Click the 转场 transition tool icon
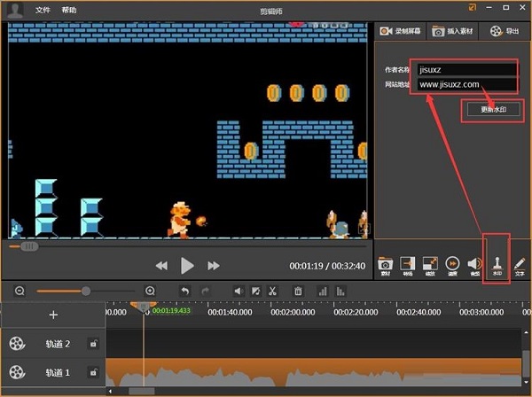The height and width of the screenshot is (397, 532). pos(408,264)
